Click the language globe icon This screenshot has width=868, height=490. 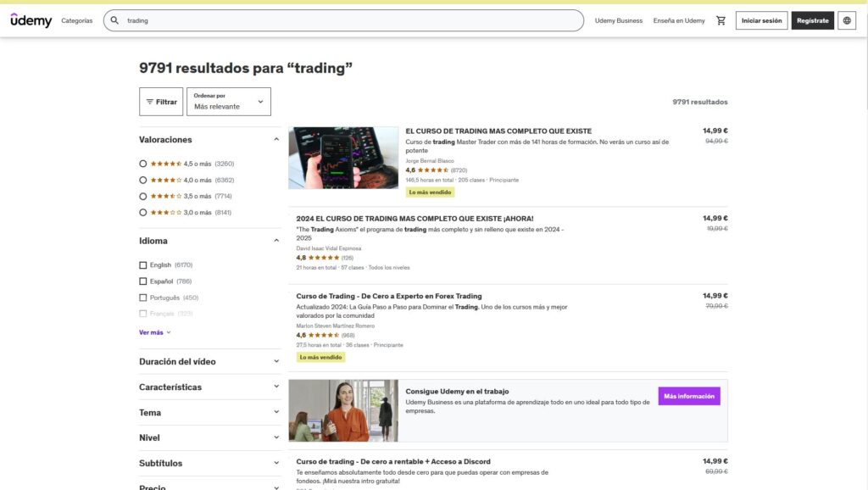pos(847,20)
